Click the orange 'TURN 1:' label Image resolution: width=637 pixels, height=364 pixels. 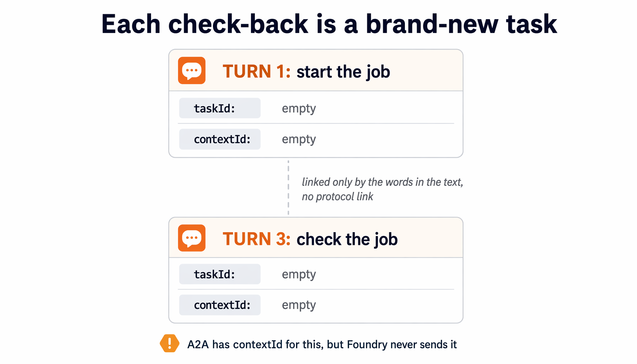point(257,71)
